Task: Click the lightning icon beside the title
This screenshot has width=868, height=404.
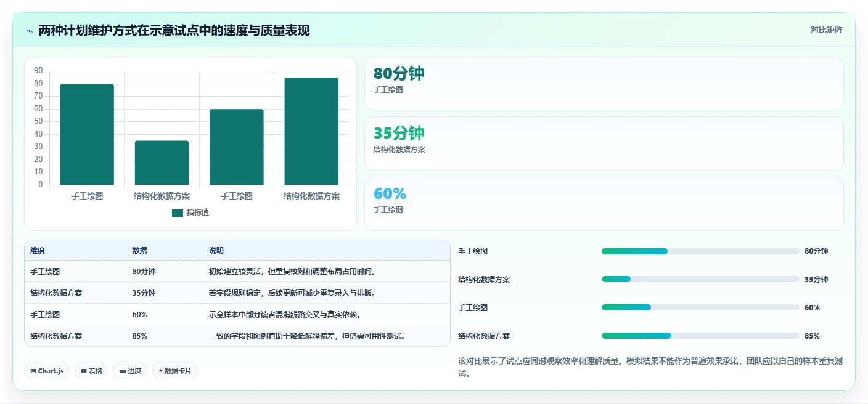Action: coord(30,31)
